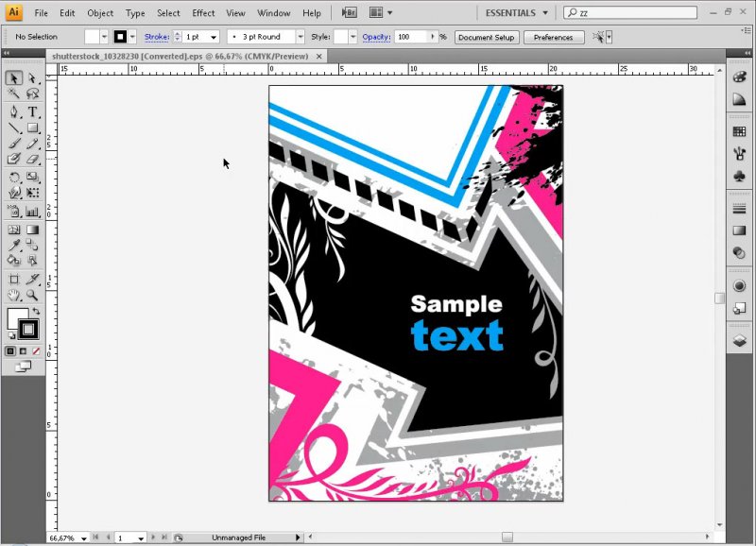756x546 pixels.
Task: Open the Object menu
Action: pyautogui.click(x=100, y=13)
